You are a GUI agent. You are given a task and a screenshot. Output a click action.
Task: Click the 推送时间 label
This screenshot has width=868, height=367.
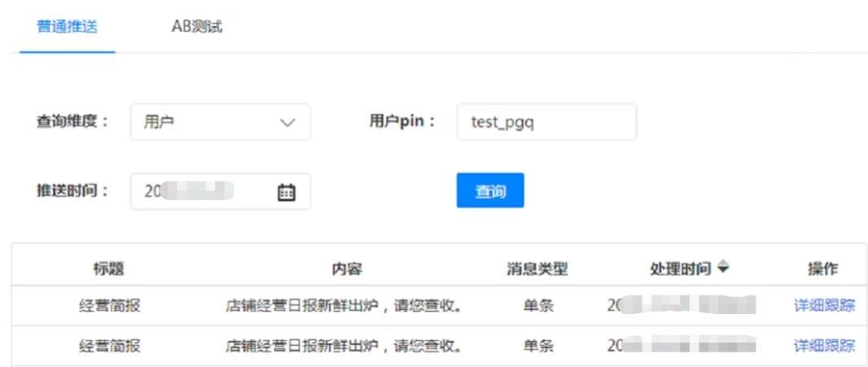click(72, 191)
